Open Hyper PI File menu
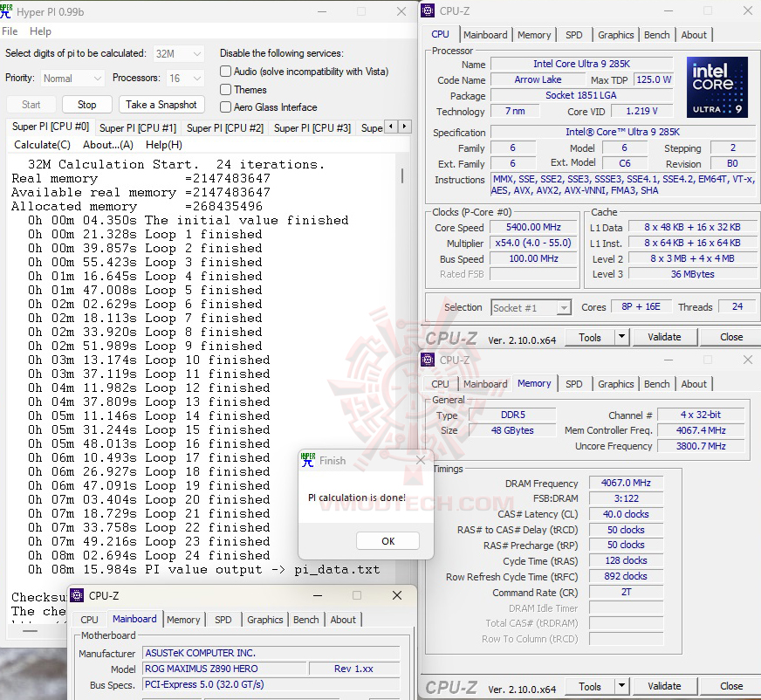Screen dimensions: 761x700 tap(10, 31)
